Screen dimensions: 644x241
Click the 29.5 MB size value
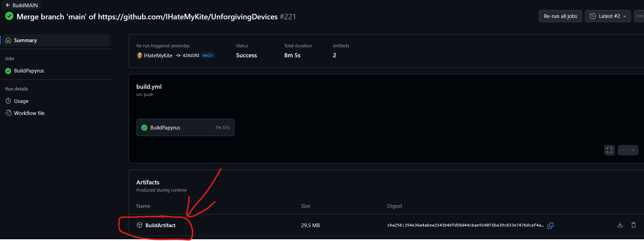tap(310, 225)
